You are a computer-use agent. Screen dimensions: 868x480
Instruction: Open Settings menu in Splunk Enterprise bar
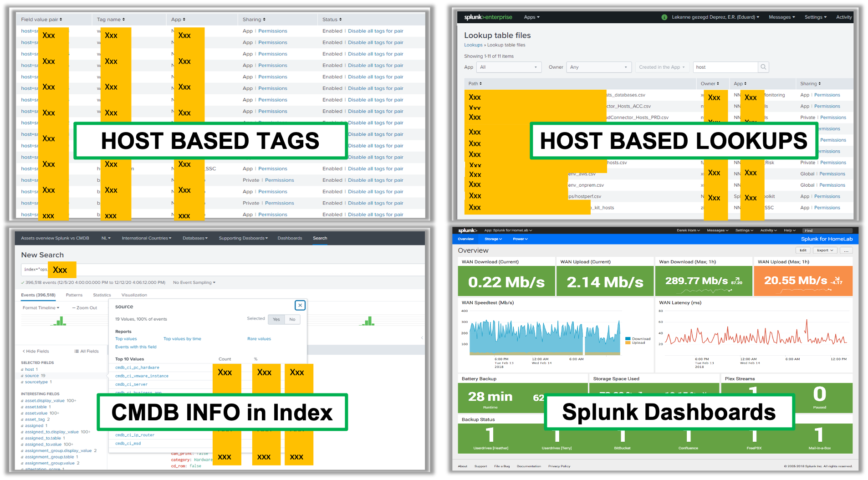[816, 17]
